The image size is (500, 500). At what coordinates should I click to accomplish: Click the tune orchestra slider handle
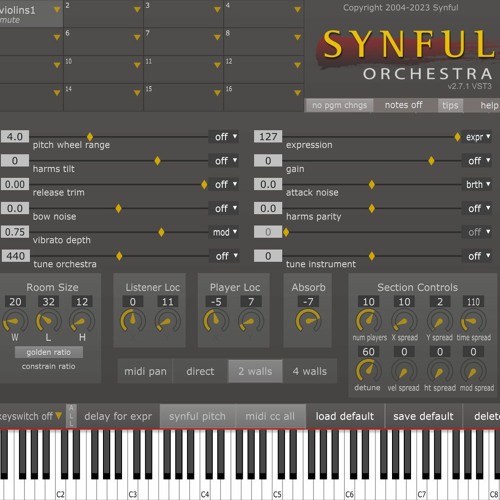[x=119, y=256]
